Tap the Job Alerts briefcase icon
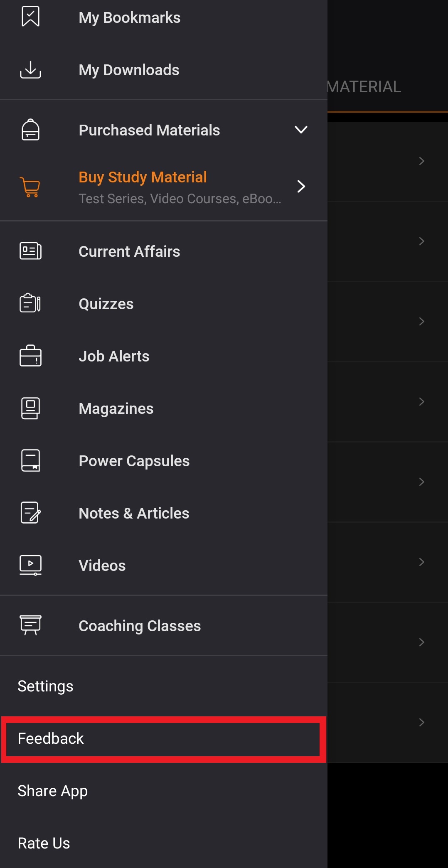This screenshot has height=868, width=448. click(x=30, y=356)
